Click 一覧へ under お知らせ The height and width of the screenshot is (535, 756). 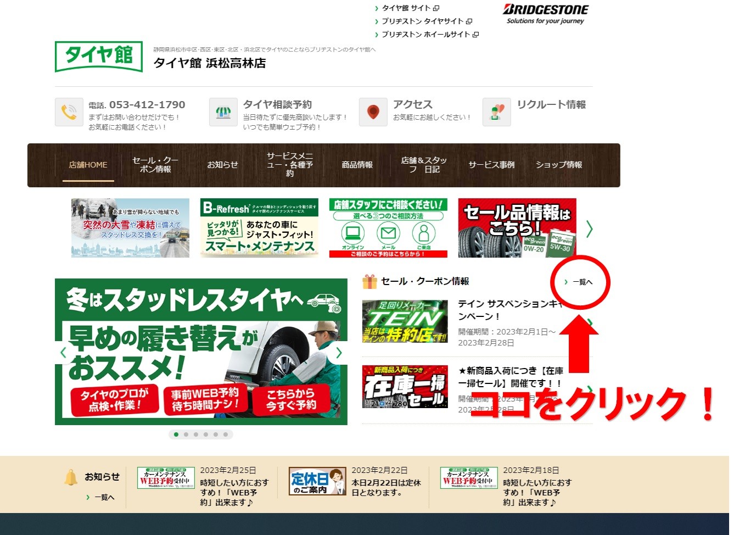coord(100,497)
